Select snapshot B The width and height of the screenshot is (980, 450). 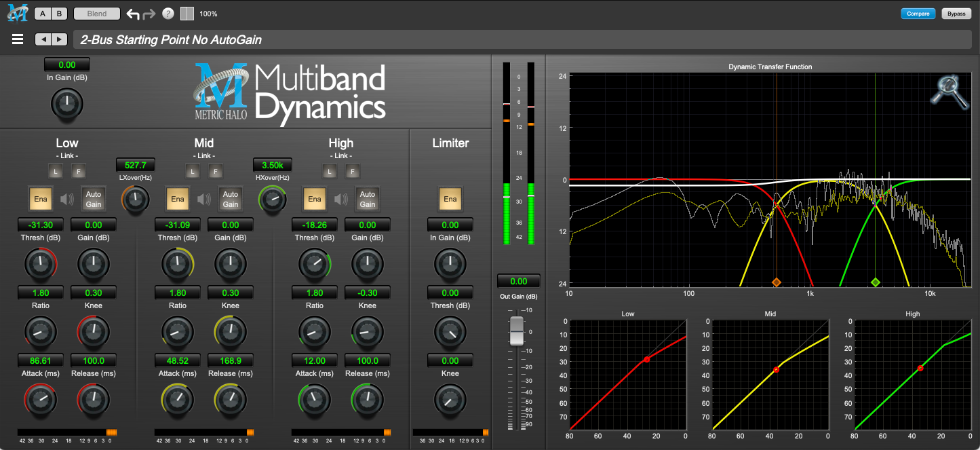pyautogui.click(x=59, y=13)
